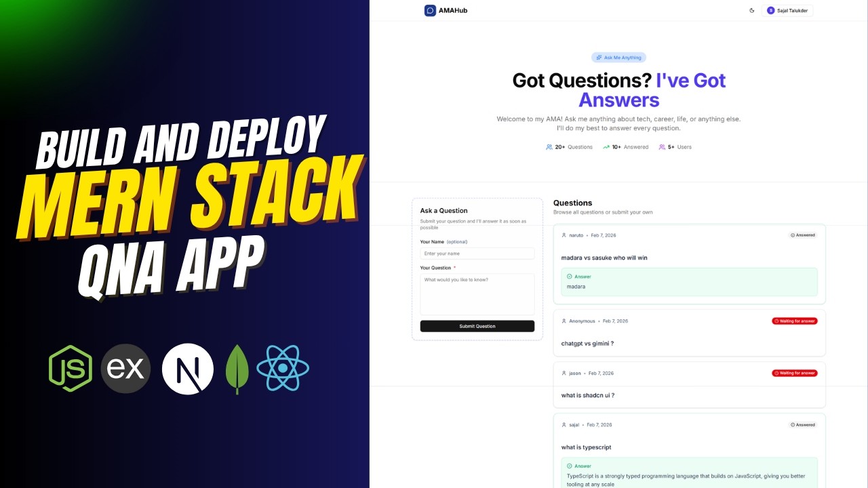This screenshot has height=488, width=868.
Task: Click the Node.js logo in the thumbnail
Action: [71, 369]
